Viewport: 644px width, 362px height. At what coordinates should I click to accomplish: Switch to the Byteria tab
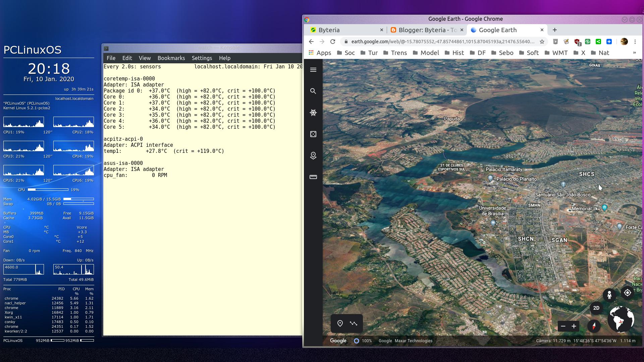346,30
